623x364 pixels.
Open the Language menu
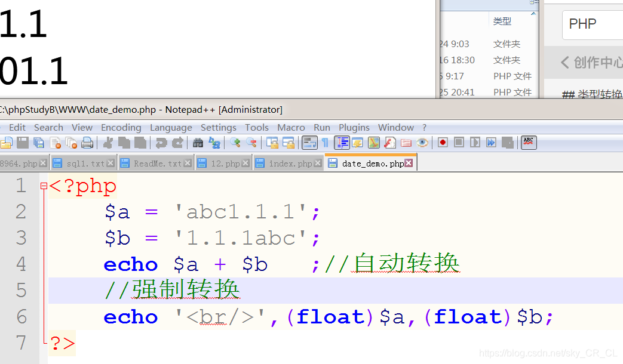click(x=171, y=128)
